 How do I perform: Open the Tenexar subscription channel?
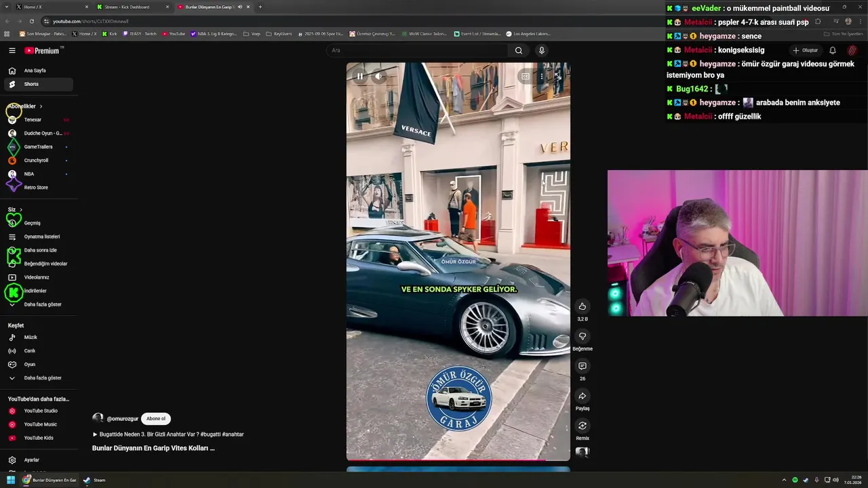(39, 120)
